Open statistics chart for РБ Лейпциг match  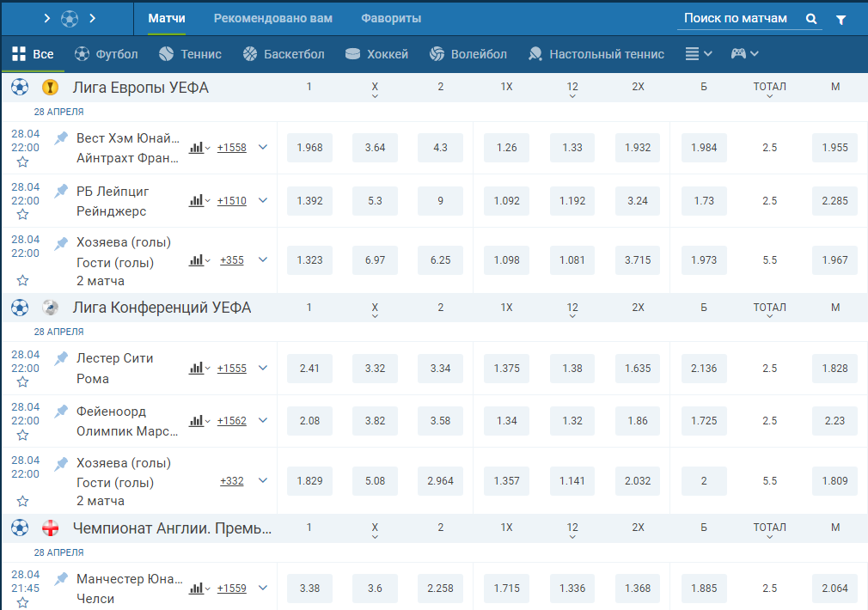[x=199, y=200]
